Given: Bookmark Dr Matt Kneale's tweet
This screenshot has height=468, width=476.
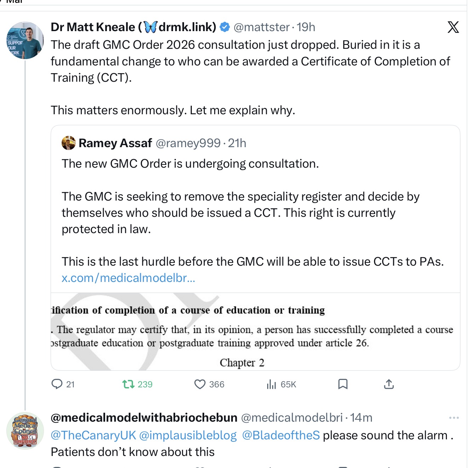Looking at the screenshot, I should [x=343, y=384].
